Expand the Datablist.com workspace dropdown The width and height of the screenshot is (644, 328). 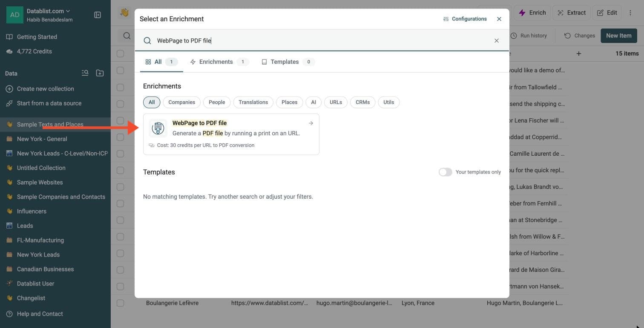[49, 11]
